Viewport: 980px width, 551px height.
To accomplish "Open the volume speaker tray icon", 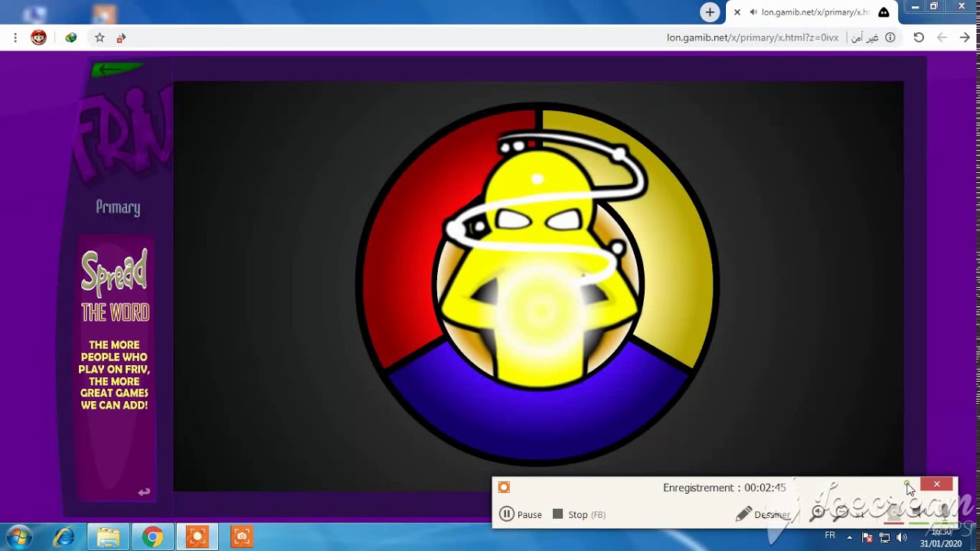I will tap(901, 537).
